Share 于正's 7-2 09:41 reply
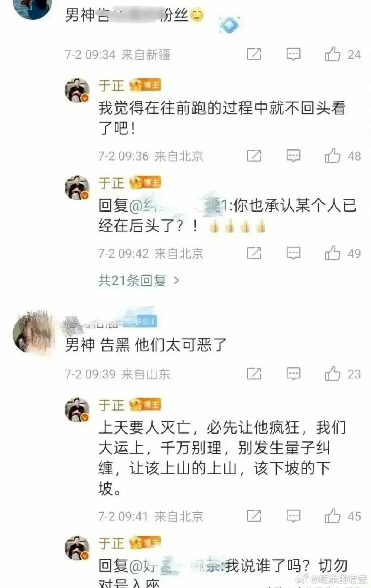Screen dimensions: 371x588 point(254,516)
